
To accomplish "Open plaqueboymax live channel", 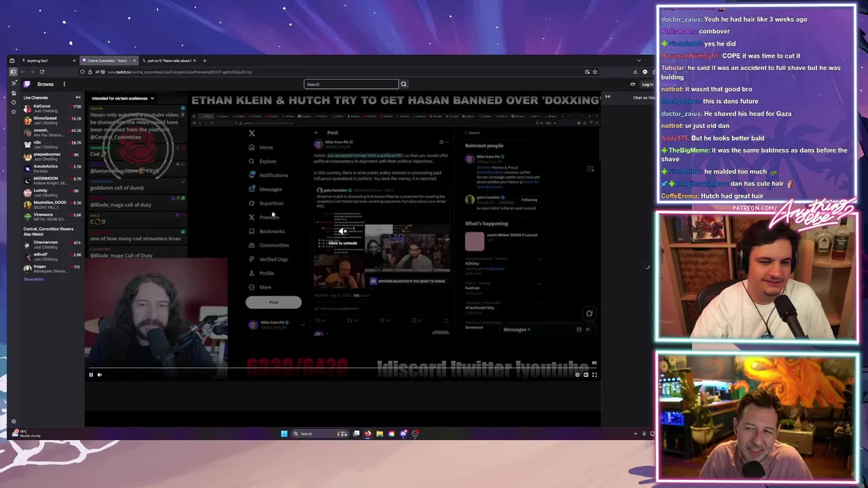I will pos(53,156).
